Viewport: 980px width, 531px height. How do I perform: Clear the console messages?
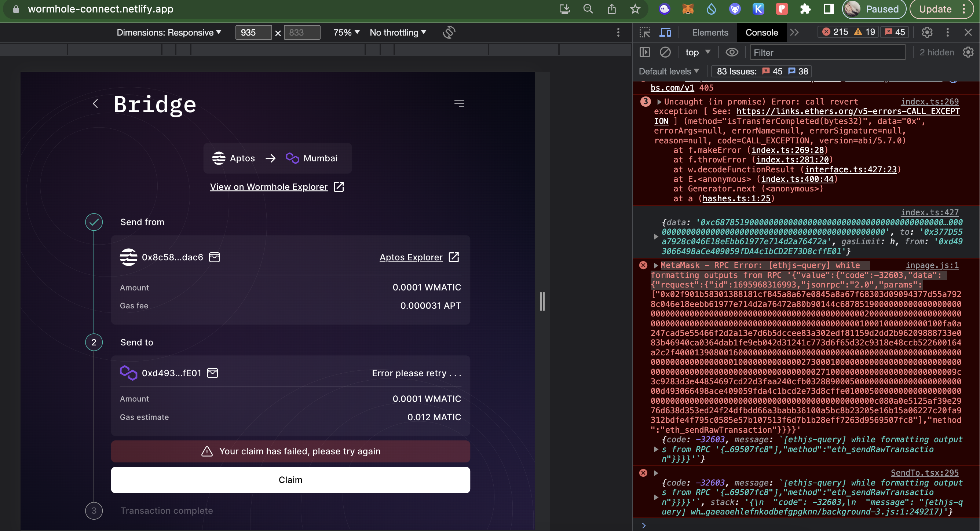(666, 52)
